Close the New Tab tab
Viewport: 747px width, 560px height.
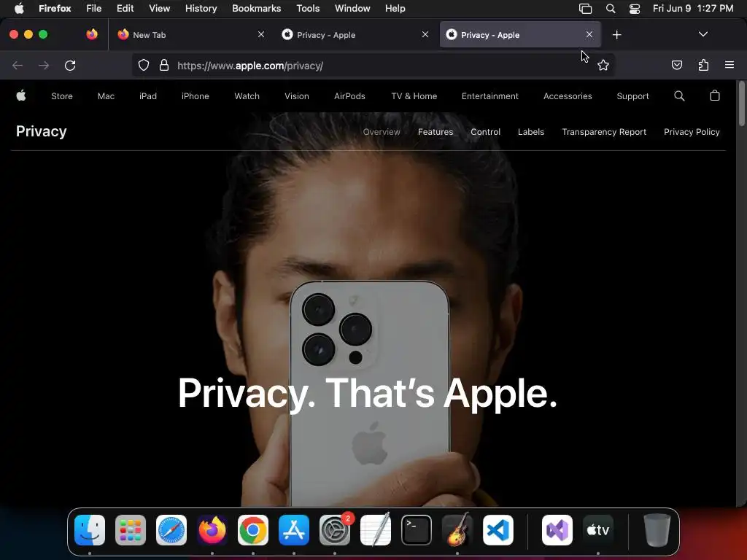[x=261, y=34]
